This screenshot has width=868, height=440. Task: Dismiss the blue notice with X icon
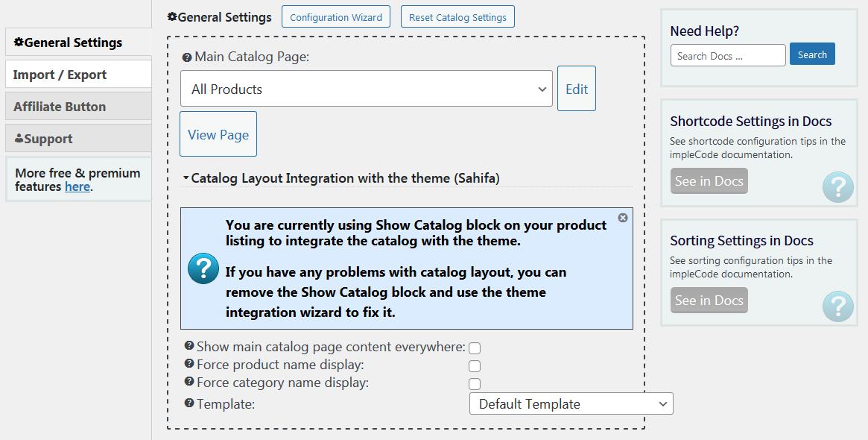(623, 218)
